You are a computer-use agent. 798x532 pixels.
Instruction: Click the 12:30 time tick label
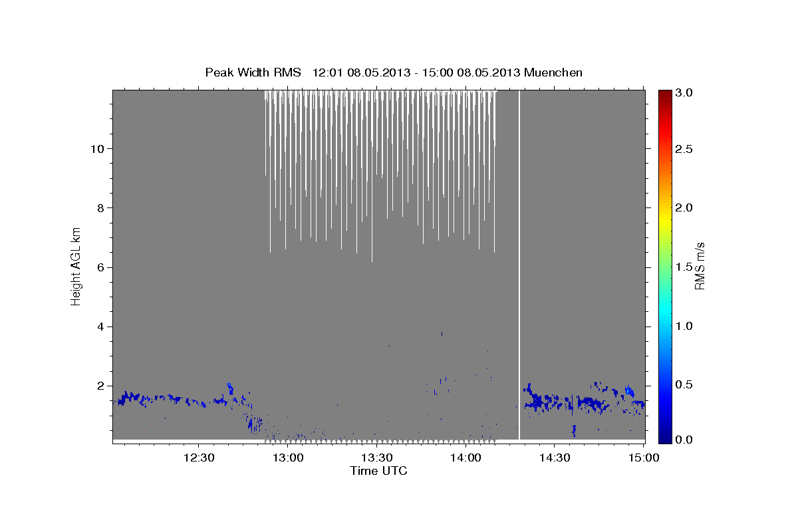click(199, 458)
